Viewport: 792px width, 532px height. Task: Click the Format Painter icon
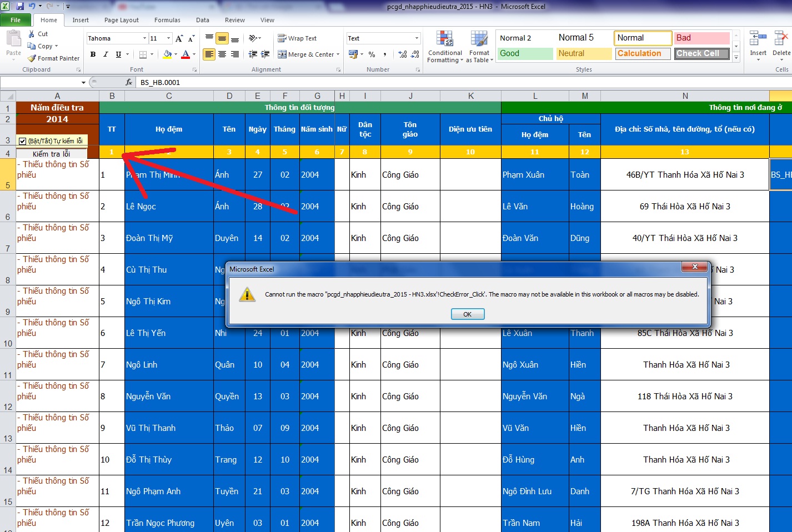point(32,58)
